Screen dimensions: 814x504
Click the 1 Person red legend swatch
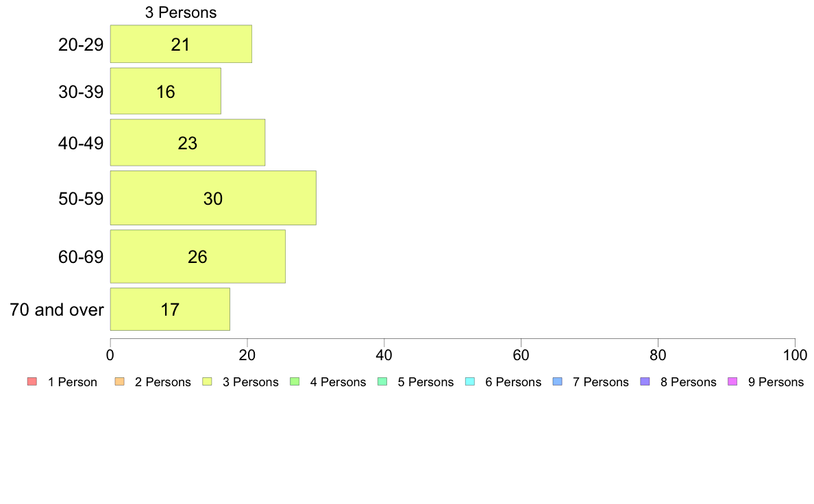pos(32,381)
